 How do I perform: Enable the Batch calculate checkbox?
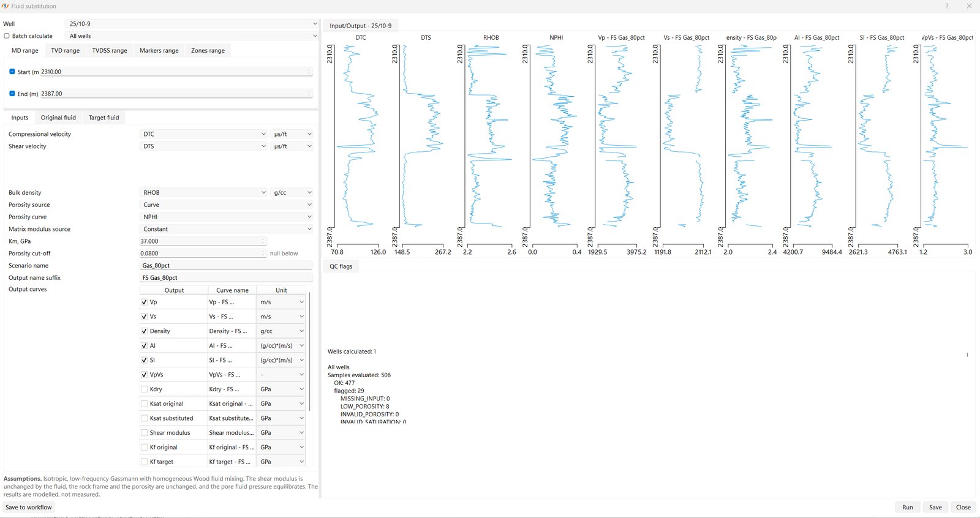pyautogui.click(x=7, y=36)
